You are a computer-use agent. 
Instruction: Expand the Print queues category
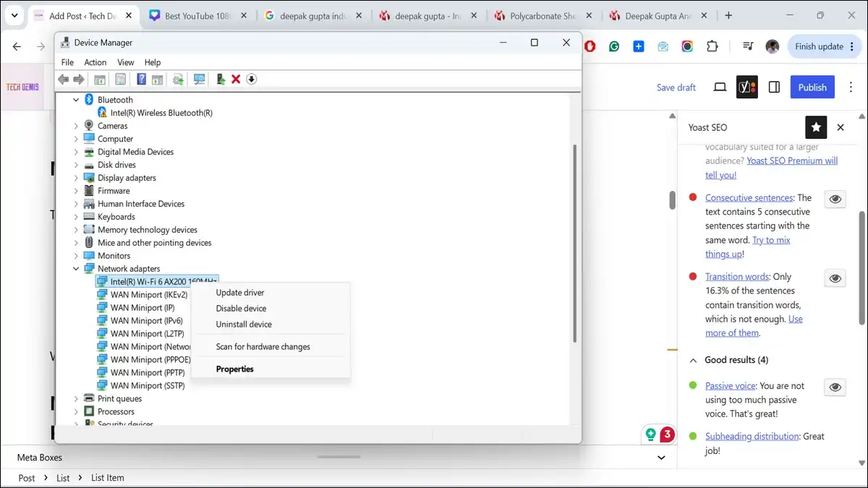76,398
